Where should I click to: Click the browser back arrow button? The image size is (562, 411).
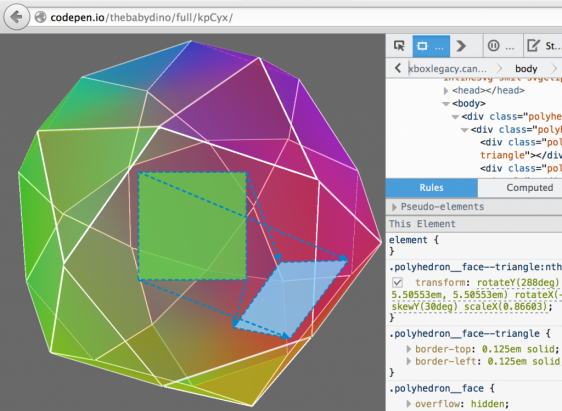tap(16, 17)
